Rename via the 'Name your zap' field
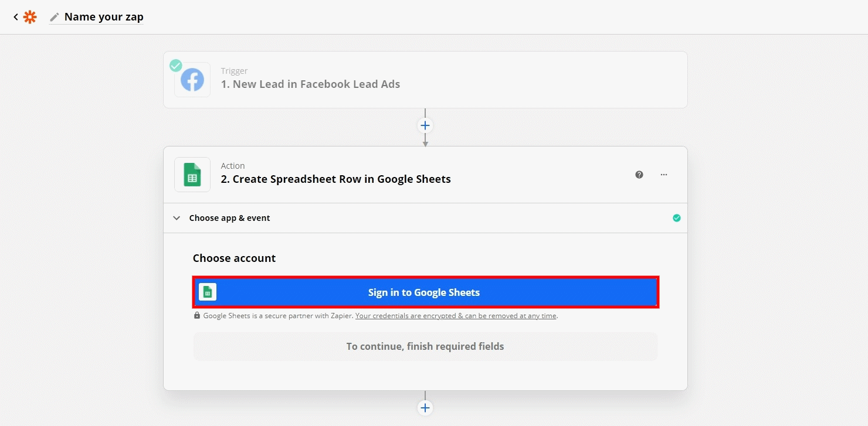The width and height of the screenshot is (868, 426). 104,17
